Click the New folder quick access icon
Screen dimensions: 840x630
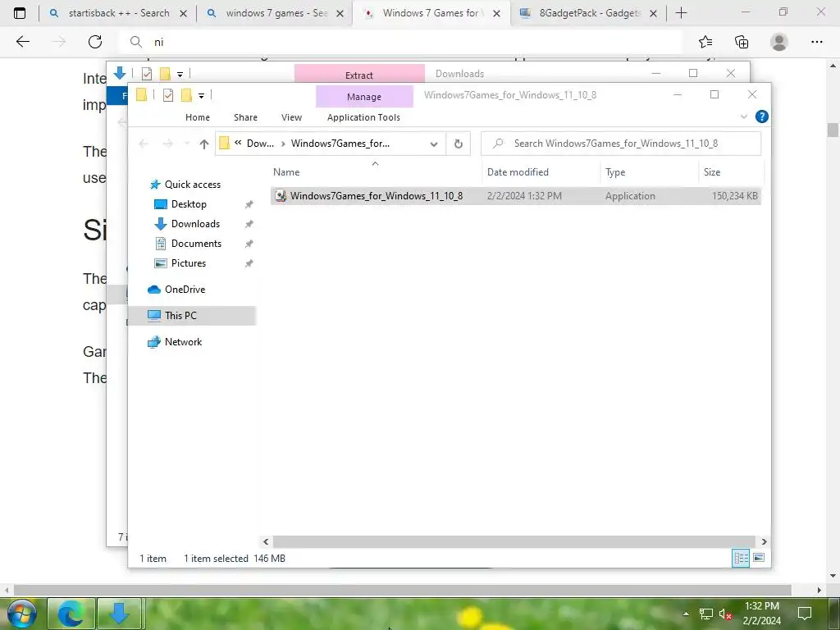[186, 95]
